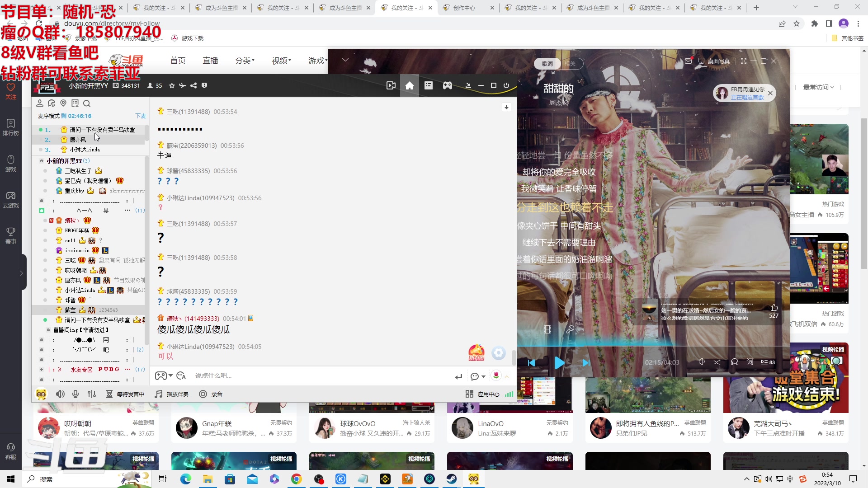Collapse the 小新的开黑YY channel tree

click(42, 161)
